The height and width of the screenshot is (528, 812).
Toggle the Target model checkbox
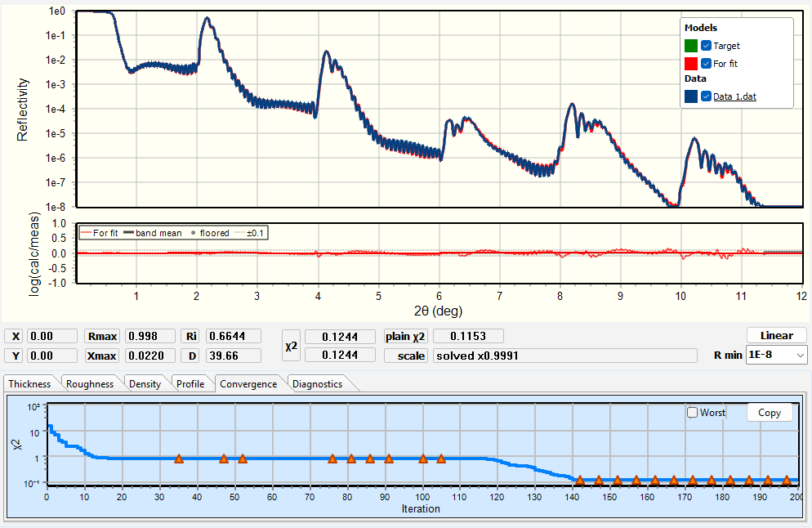click(706, 46)
